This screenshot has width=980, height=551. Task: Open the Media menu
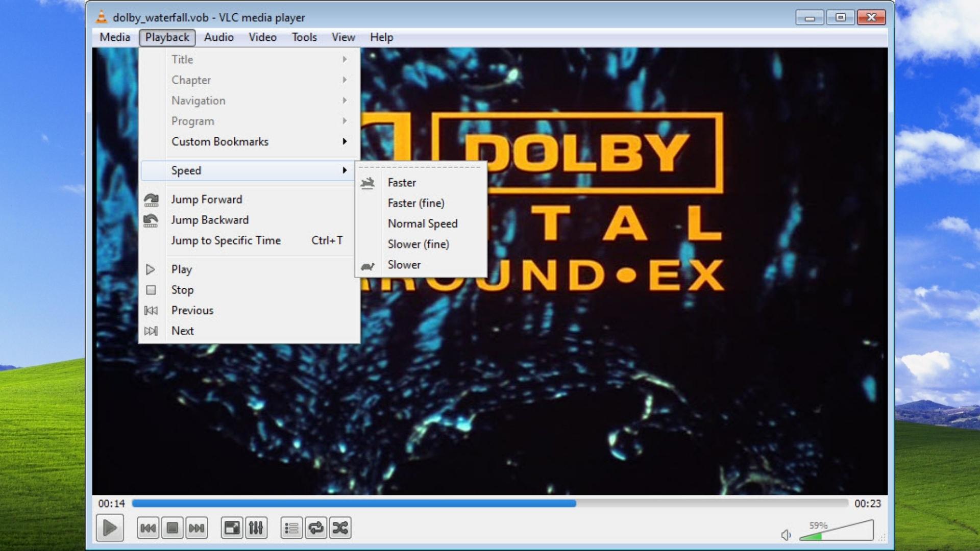coord(115,37)
